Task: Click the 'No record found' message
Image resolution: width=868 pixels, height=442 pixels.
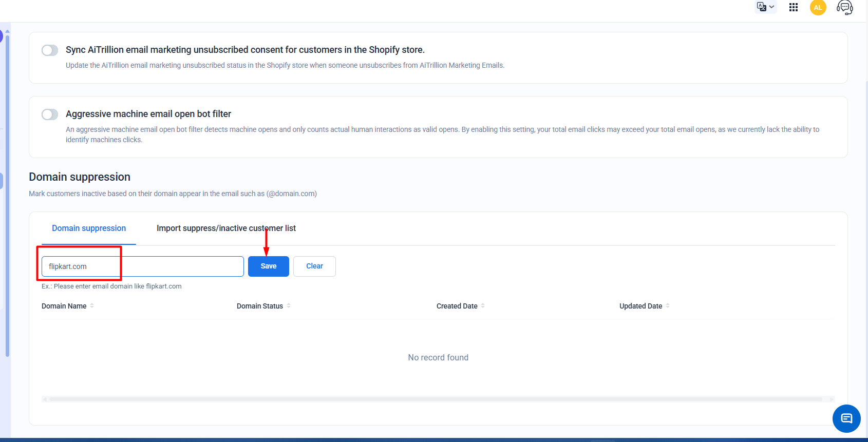Action: click(438, 358)
